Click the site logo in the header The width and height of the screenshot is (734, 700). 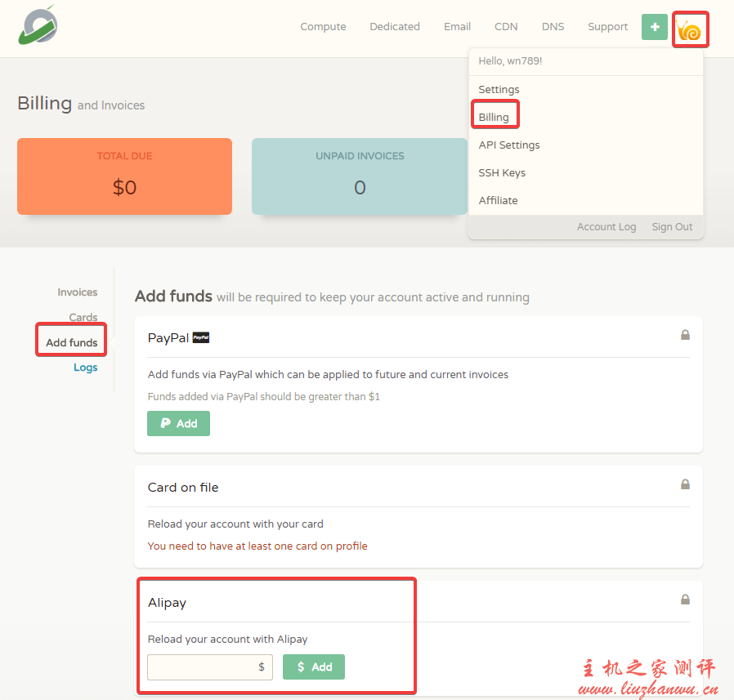(x=38, y=25)
